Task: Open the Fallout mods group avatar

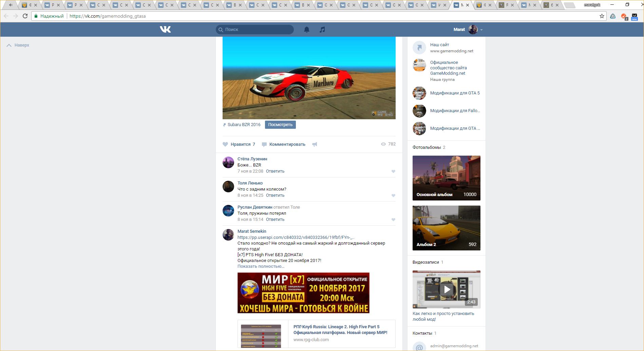Action: tap(419, 111)
